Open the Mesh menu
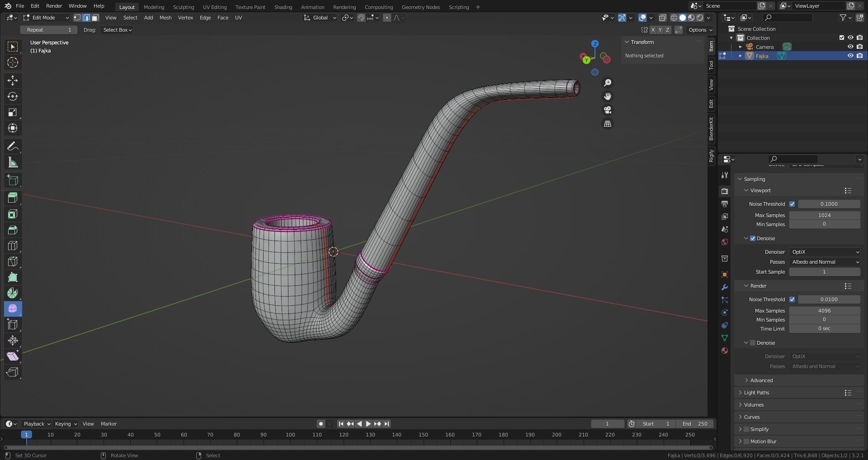Screen dimensions: 868x460 tap(165, 18)
